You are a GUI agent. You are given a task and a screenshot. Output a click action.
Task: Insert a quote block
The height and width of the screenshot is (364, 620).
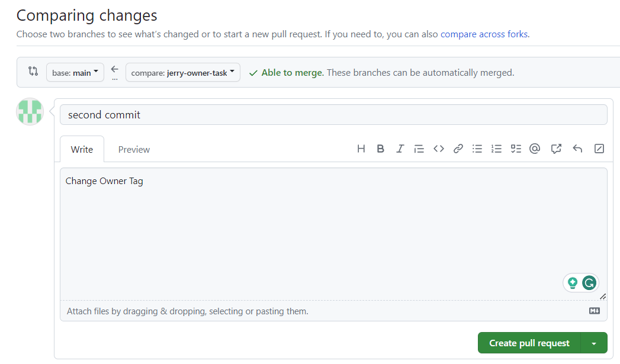(x=419, y=149)
